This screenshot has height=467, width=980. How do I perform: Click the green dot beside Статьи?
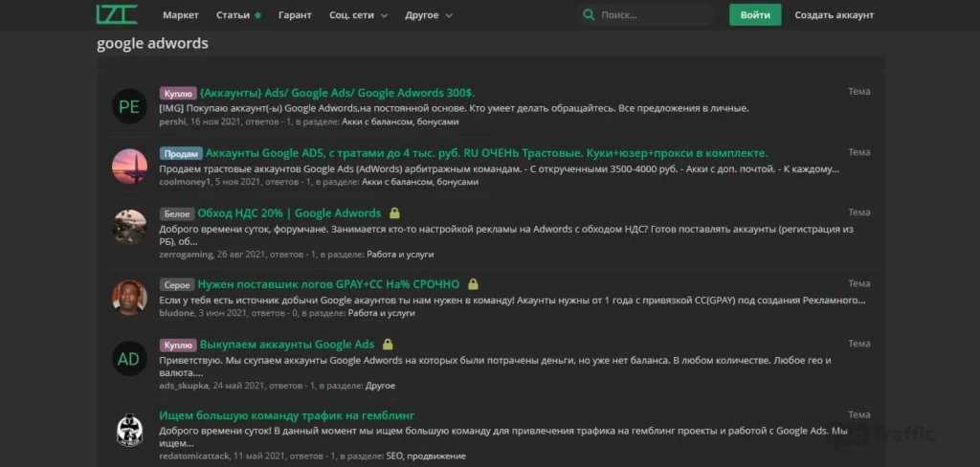[x=257, y=15]
